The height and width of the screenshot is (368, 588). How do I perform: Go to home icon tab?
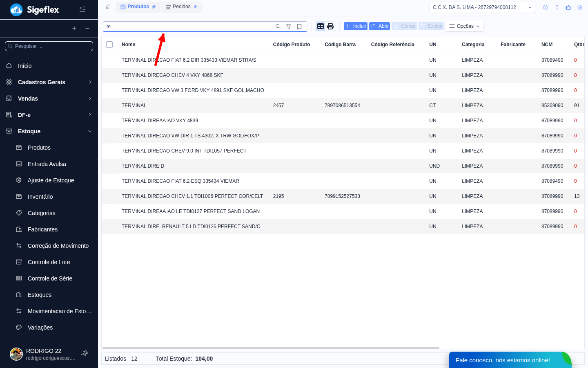tap(108, 7)
